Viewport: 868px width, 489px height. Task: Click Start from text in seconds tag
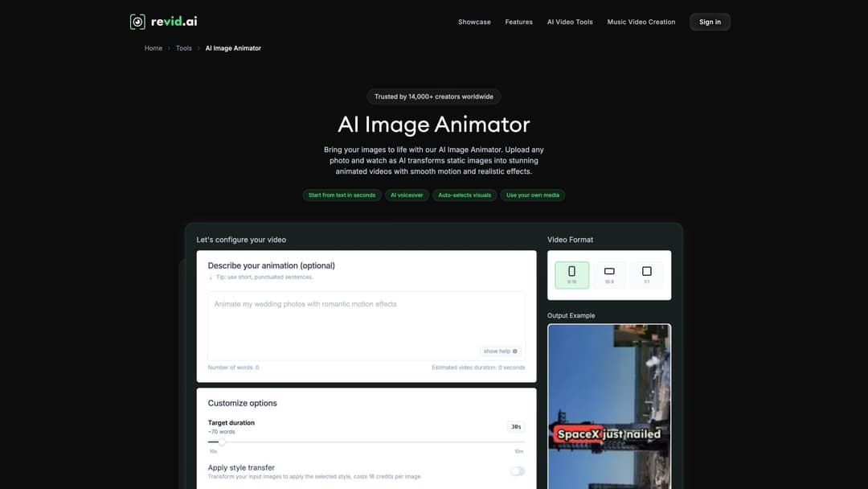342,195
